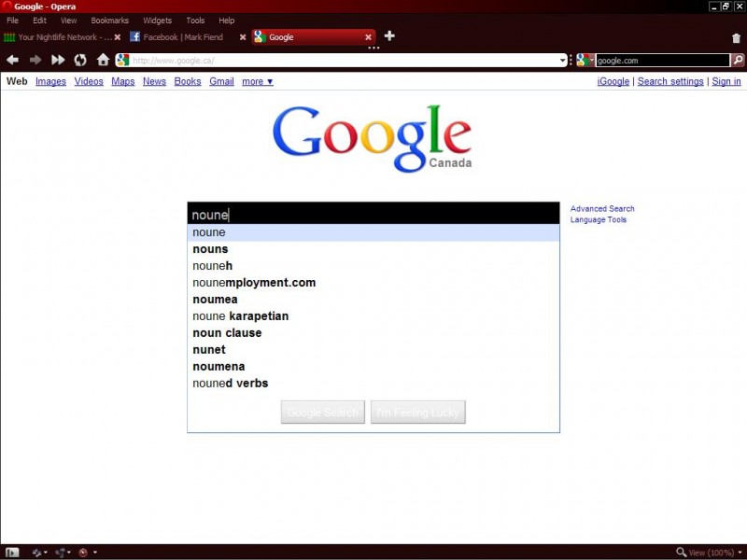
Task: Open Advanced Search link
Action: click(x=602, y=208)
